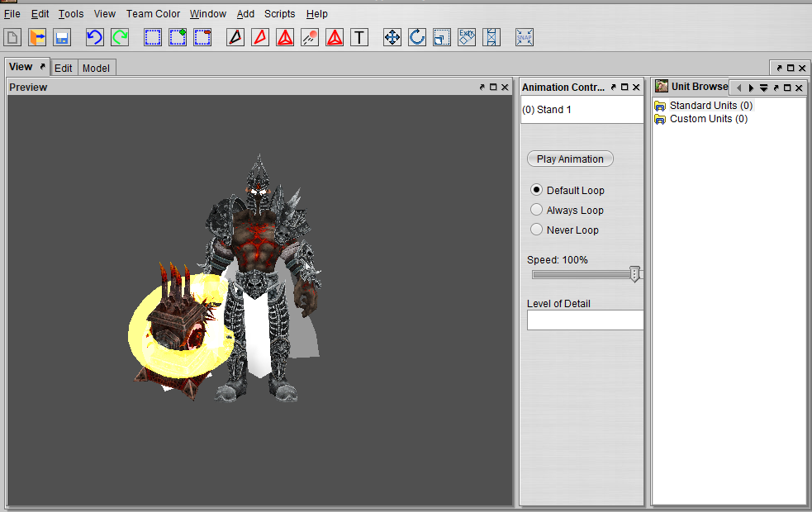Image resolution: width=812 pixels, height=512 pixels.
Task: Maximize the Preview panel
Action: tap(493, 87)
